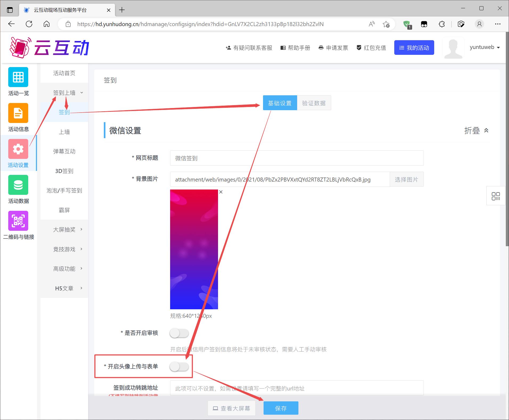Open the yuntuweb account dropdown
Screen dimensions: 509x420
click(x=485, y=47)
